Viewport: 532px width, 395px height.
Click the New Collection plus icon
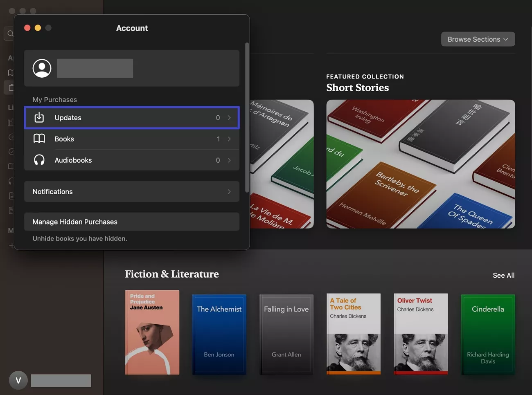pyautogui.click(x=11, y=245)
